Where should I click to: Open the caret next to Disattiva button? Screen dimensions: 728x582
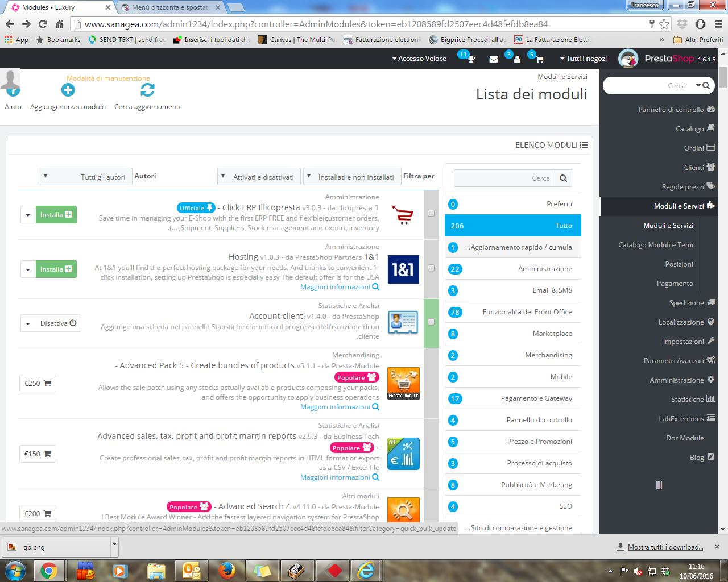[28, 323]
